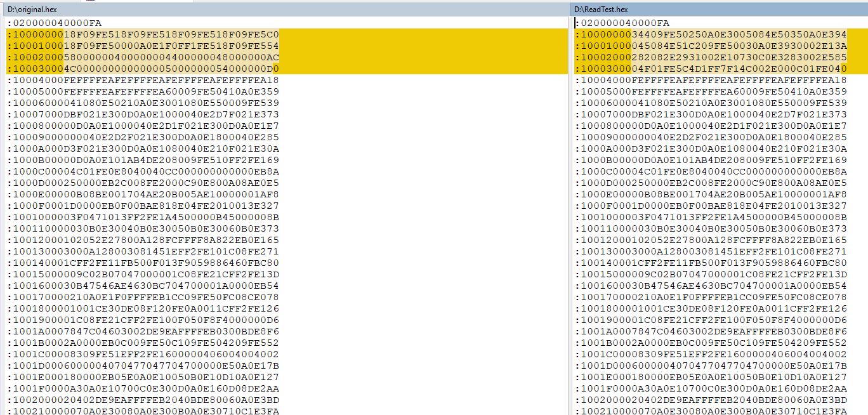
Task: Select highlighted line :10001000 in ReadTest.hex pane
Action: click(711, 46)
